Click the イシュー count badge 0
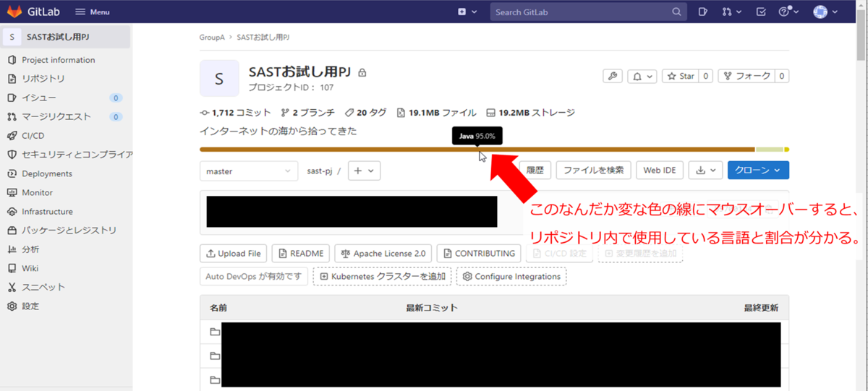Image resolution: width=868 pixels, height=391 pixels. pos(116,98)
